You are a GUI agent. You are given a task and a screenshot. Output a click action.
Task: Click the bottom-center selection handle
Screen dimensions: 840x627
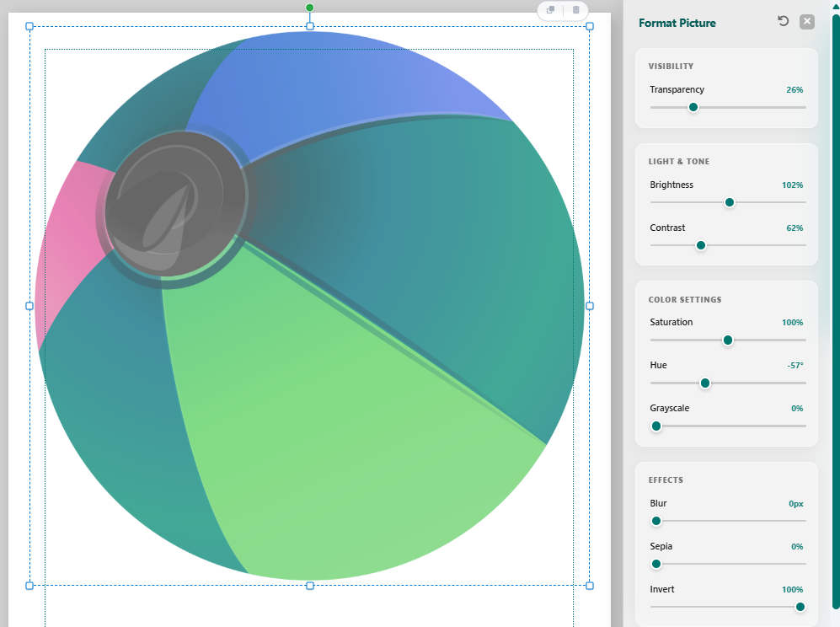[x=310, y=586]
